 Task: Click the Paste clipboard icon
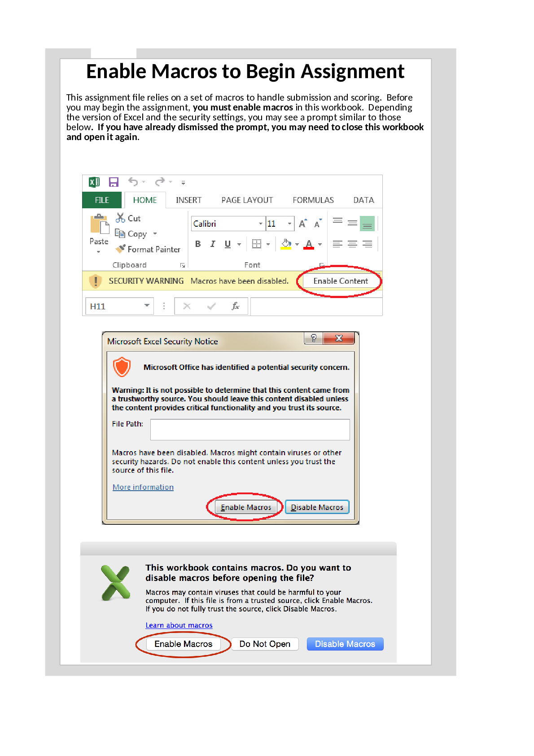(100, 224)
